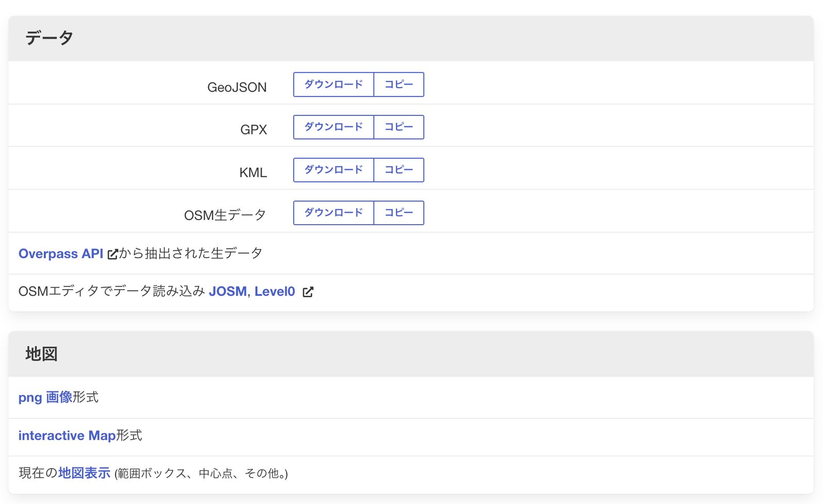Select the データ section heading
Image resolution: width=825 pixels, height=504 pixels.
click(x=49, y=38)
